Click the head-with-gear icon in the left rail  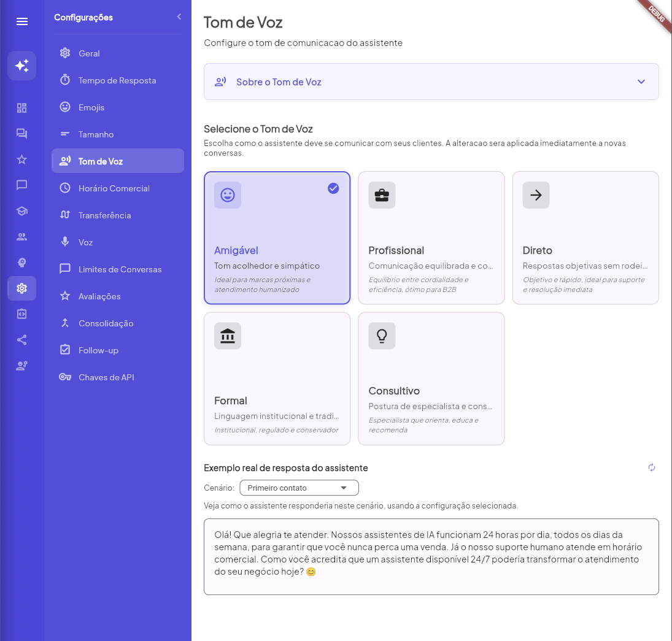pos(22,263)
